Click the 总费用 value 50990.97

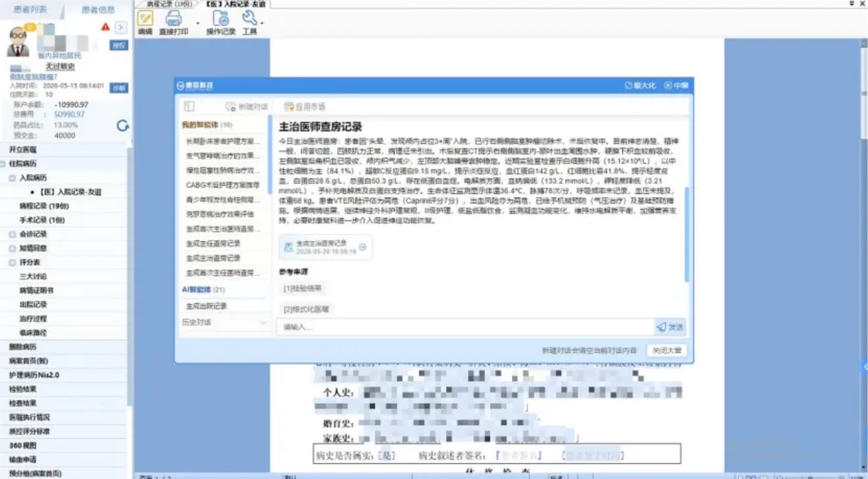[x=69, y=114]
